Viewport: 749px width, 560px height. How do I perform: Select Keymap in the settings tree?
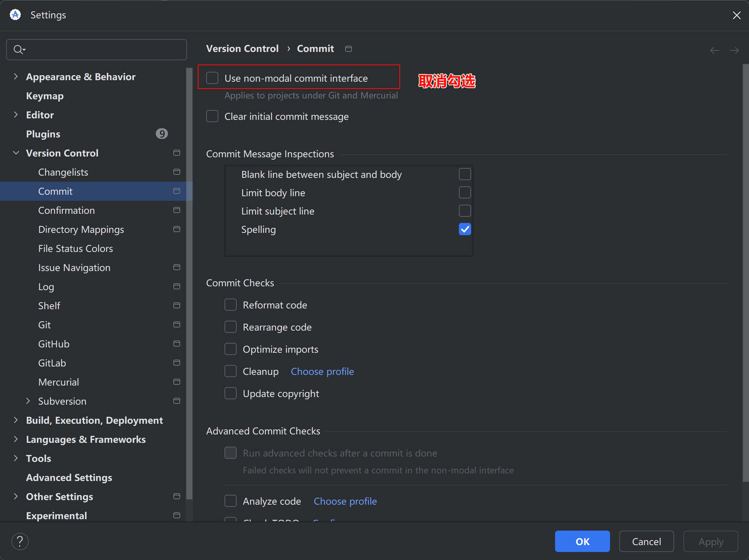click(45, 96)
